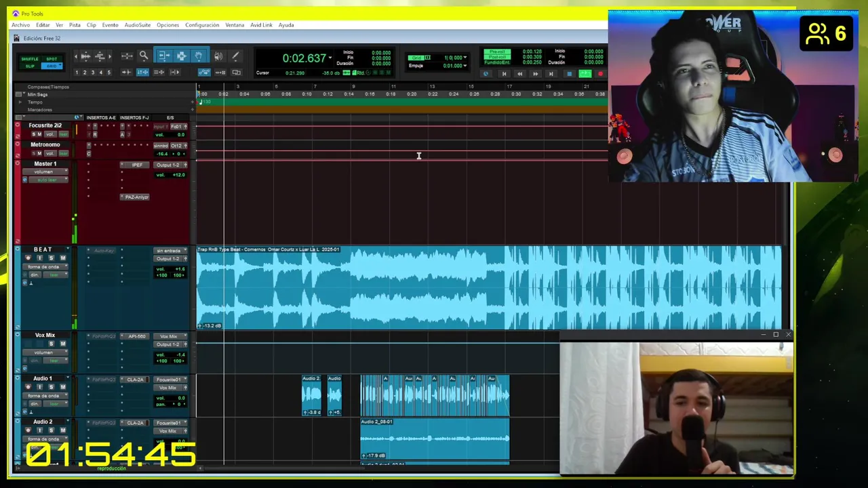Mute the Audio 1 track
The height and width of the screenshot is (488, 868).
point(63,387)
